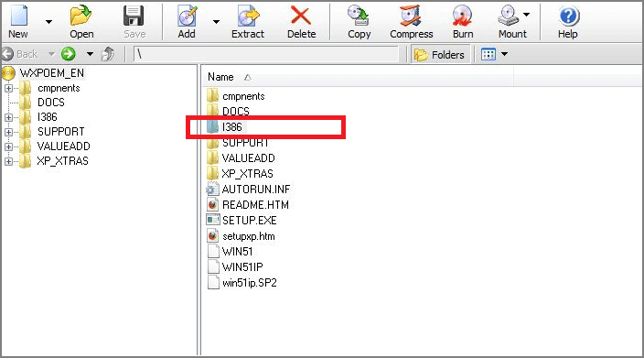Click the Help question mark icon
This screenshot has width=644, height=358.
tap(568, 16)
